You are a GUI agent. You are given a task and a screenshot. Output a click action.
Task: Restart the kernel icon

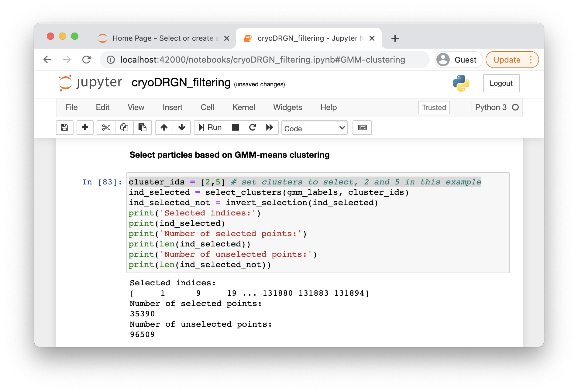[253, 128]
